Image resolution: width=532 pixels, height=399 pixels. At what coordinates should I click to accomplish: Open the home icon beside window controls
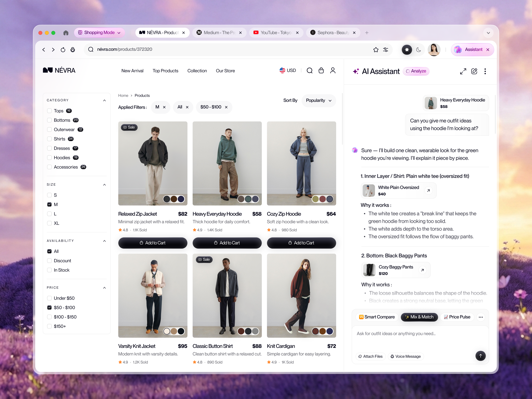point(66,33)
